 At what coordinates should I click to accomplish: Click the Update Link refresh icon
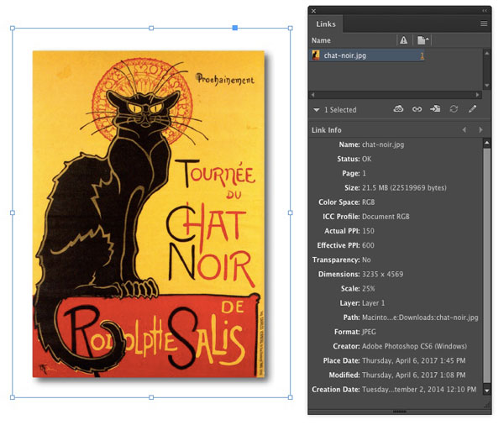click(454, 109)
